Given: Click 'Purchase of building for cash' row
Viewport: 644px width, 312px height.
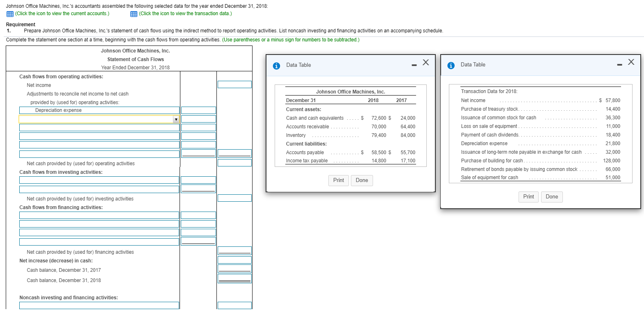Looking at the screenshot, I should (x=540, y=161).
